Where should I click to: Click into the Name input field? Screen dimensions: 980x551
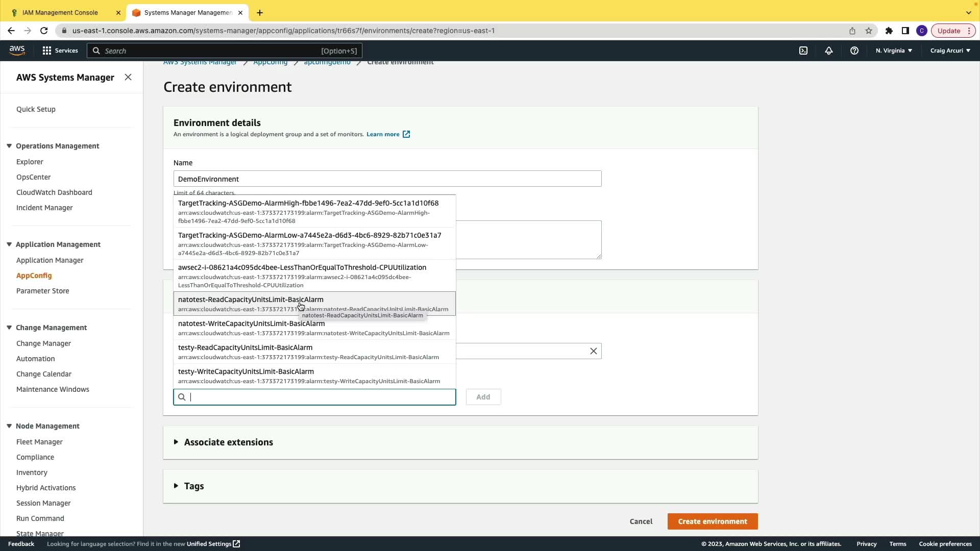pos(387,179)
